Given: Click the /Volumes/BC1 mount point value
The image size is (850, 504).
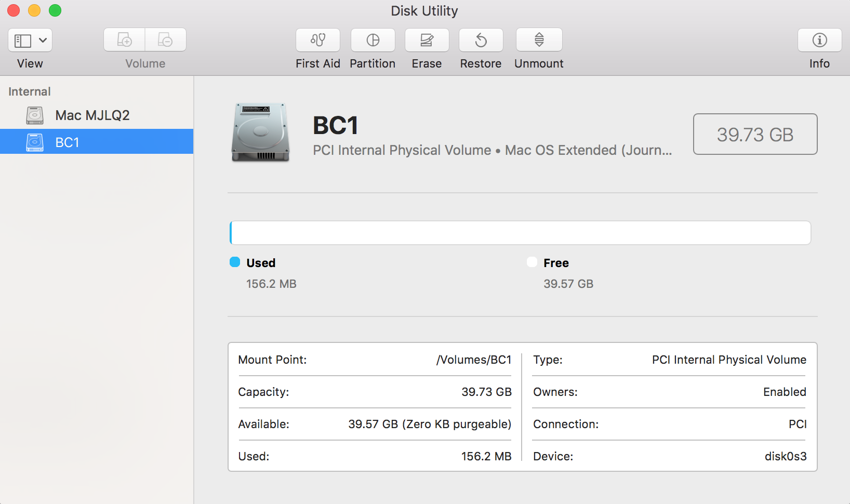Looking at the screenshot, I should (474, 360).
